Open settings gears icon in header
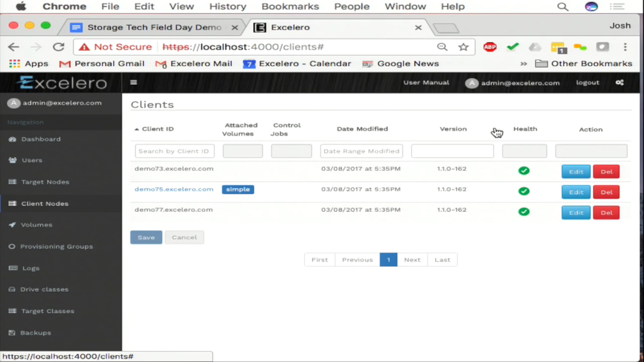The width and height of the screenshot is (644, 362). point(620,82)
